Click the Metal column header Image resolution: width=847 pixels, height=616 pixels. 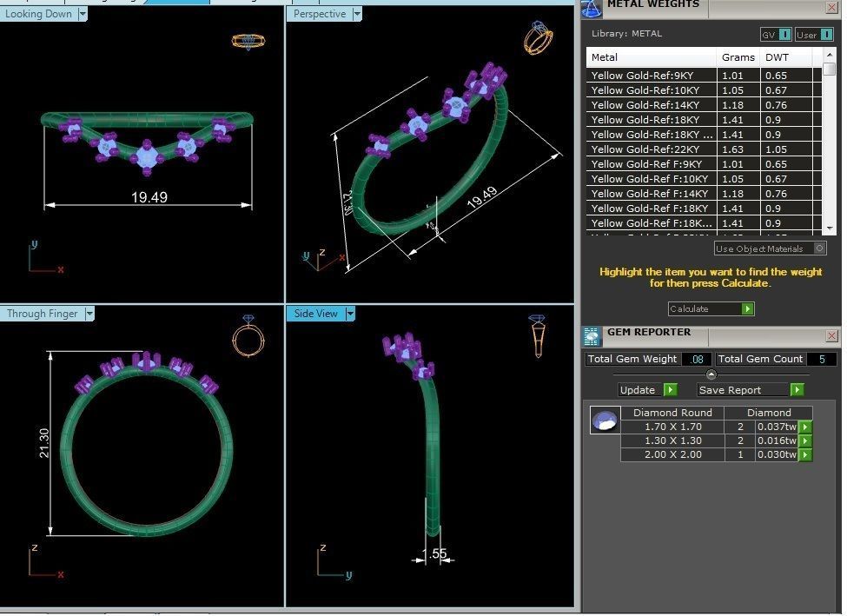[x=652, y=57]
